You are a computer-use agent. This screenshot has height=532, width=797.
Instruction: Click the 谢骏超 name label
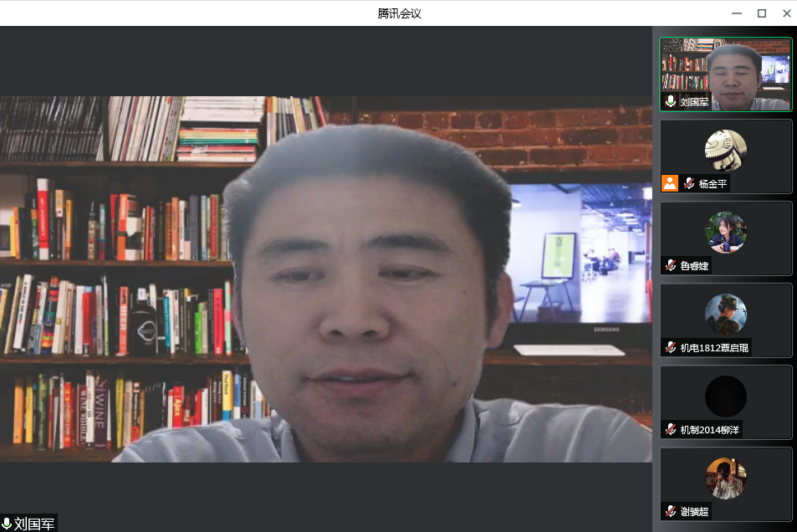[x=694, y=511]
